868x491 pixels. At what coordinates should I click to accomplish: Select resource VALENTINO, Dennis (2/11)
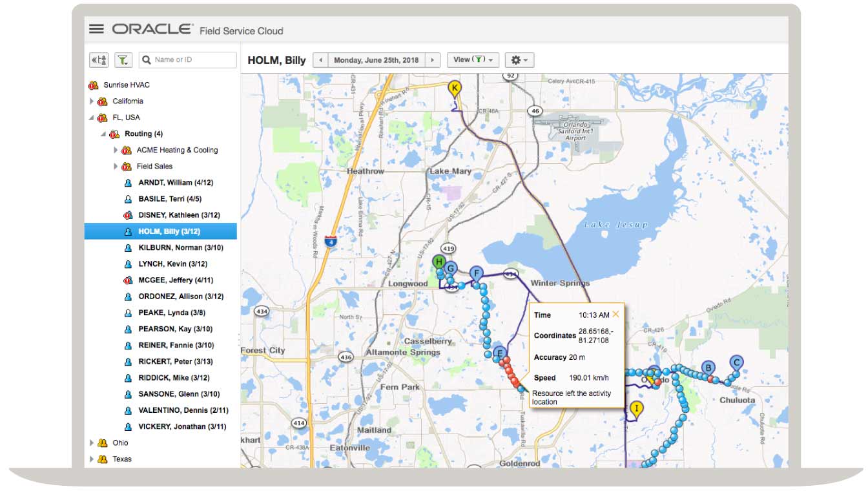pyautogui.click(x=183, y=410)
